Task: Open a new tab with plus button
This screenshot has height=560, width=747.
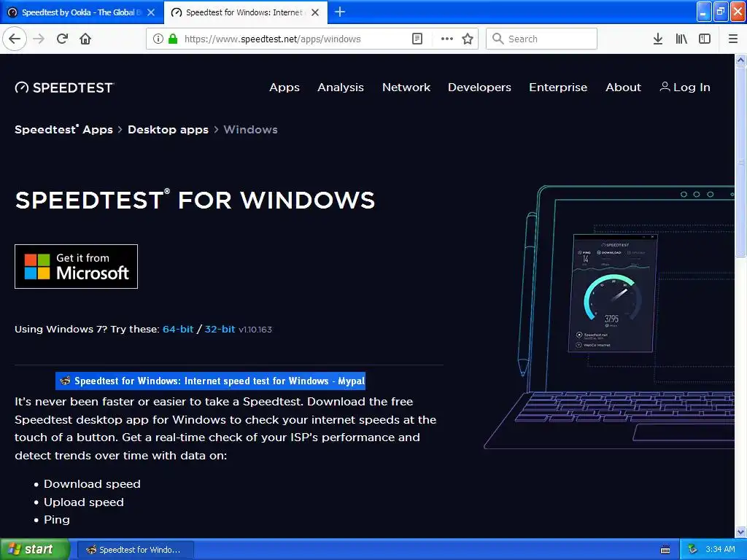Action: coord(340,12)
